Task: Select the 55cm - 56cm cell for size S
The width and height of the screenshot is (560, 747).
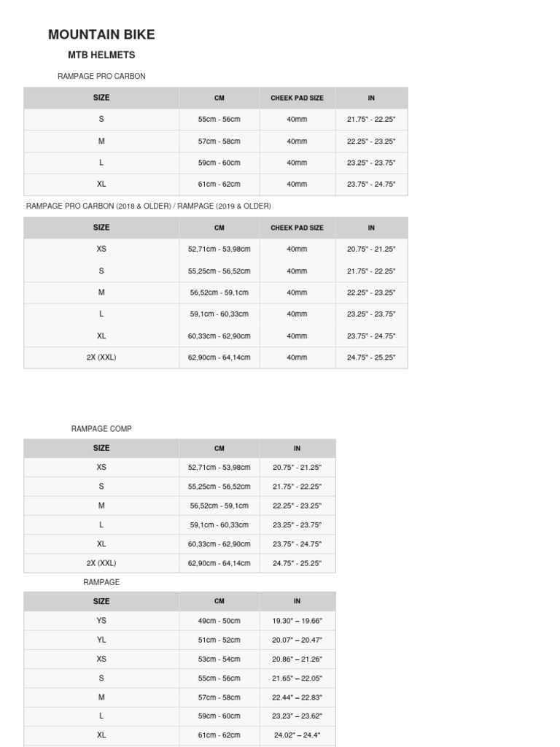Action: pos(219,119)
